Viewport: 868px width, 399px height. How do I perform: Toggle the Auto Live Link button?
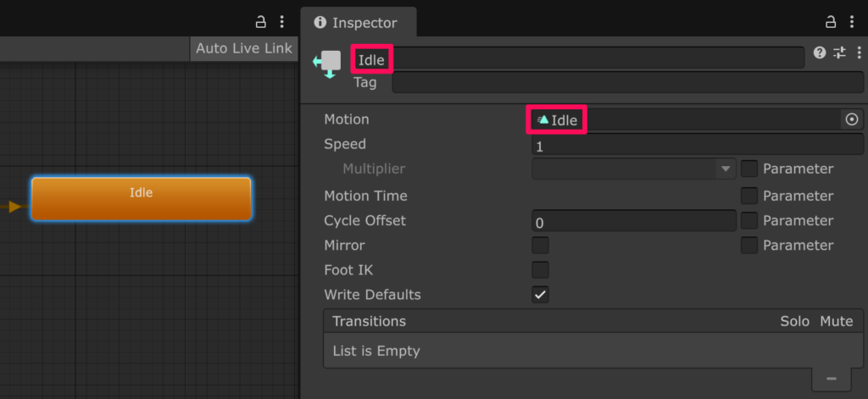tap(243, 48)
